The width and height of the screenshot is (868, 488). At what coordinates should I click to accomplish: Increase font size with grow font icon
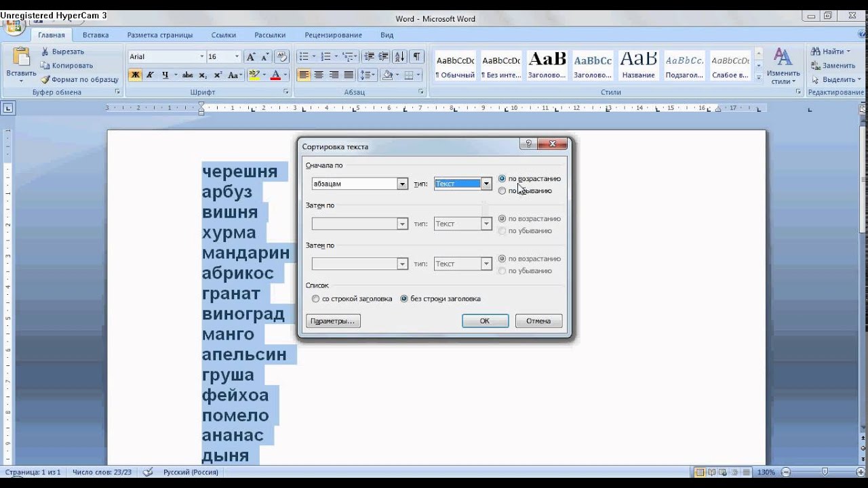tap(250, 57)
